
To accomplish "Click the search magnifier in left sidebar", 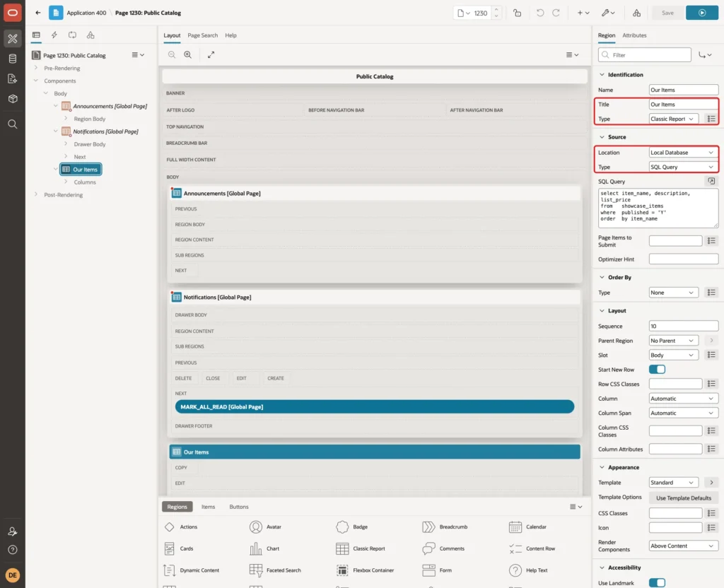I will [13, 124].
